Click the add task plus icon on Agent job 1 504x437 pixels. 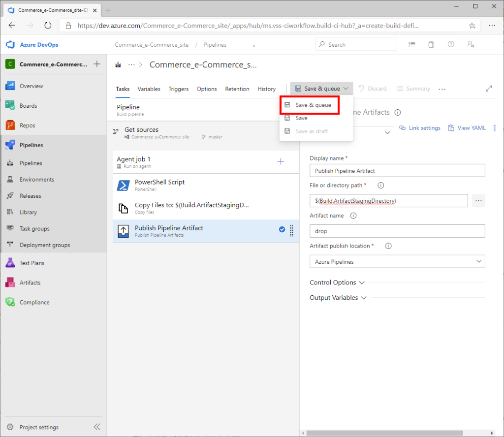point(281,161)
